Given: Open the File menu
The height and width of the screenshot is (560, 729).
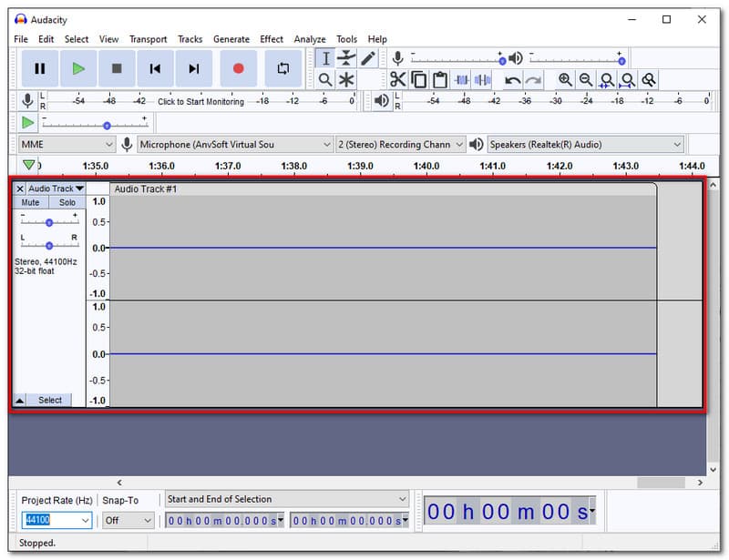Looking at the screenshot, I should (21, 39).
